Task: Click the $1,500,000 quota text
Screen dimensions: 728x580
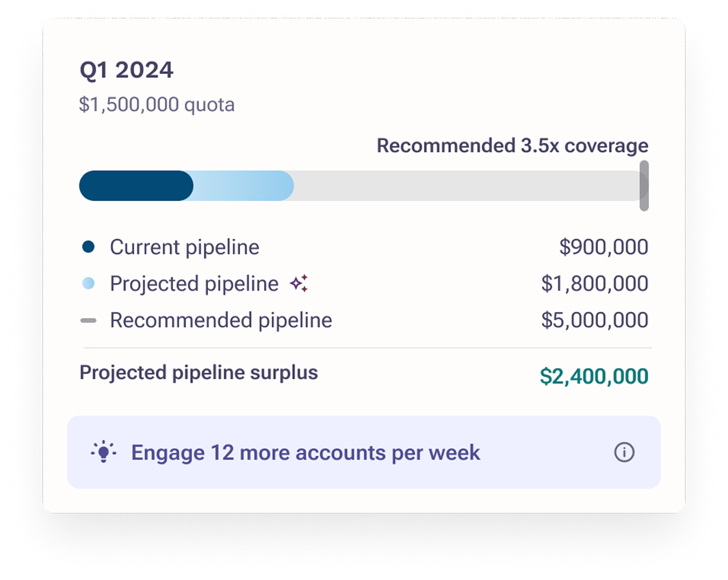Action: pos(157,104)
